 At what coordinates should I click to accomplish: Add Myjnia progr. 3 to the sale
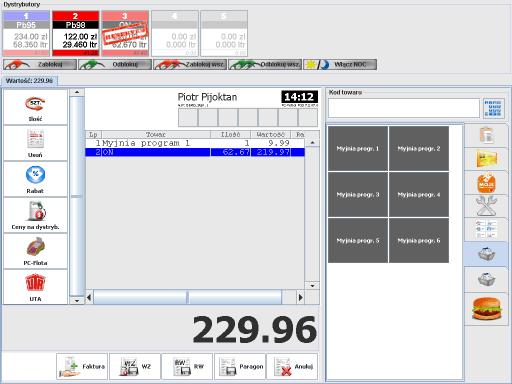tap(358, 194)
